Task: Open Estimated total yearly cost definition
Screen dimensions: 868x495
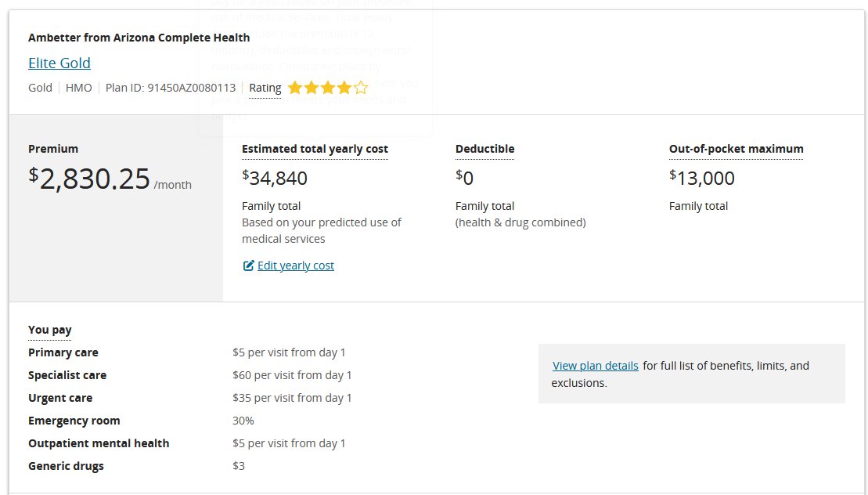Action: pos(315,149)
